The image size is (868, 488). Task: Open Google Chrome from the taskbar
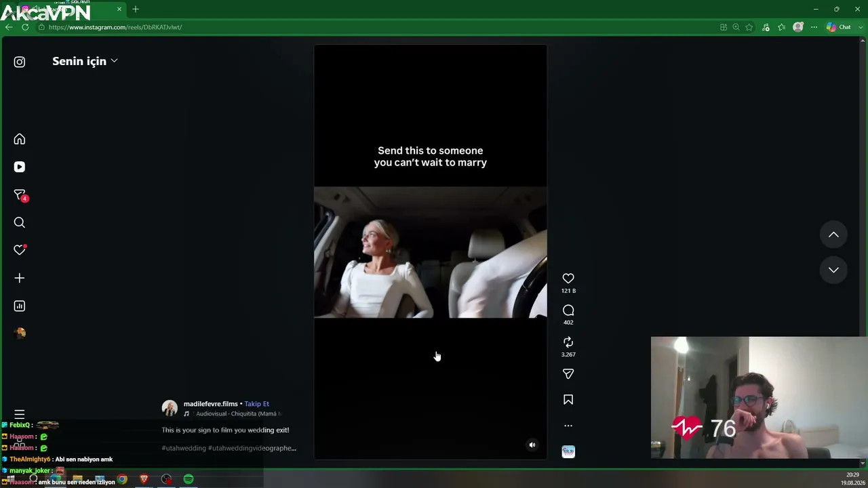[122, 479]
